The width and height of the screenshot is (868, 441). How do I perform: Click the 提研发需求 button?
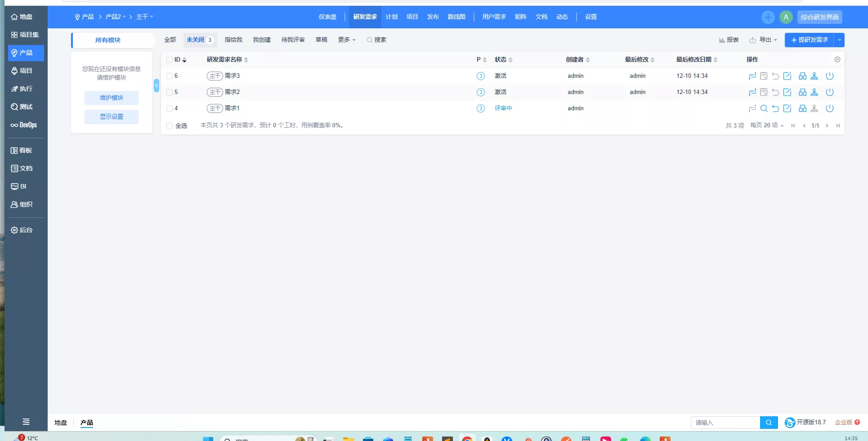tap(809, 40)
